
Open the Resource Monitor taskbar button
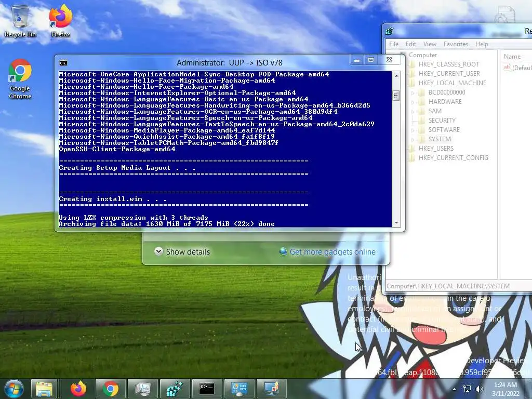point(143,389)
